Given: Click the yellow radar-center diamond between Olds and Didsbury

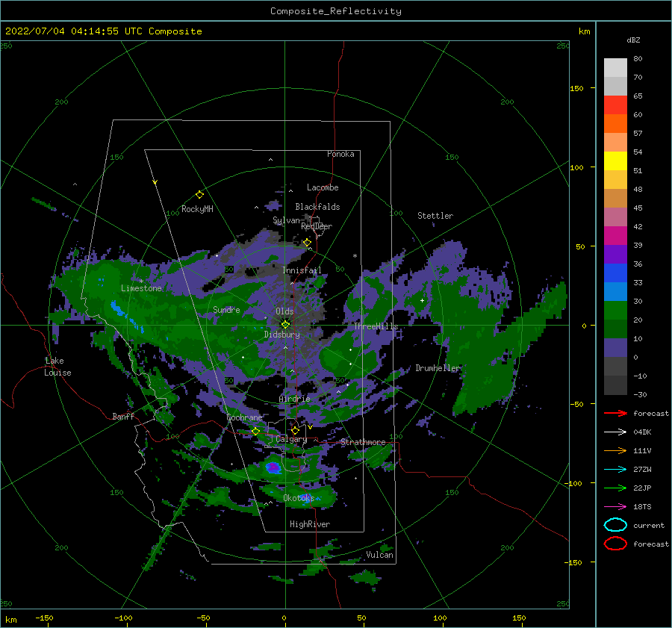Looking at the screenshot, I should tap(285, 325).
